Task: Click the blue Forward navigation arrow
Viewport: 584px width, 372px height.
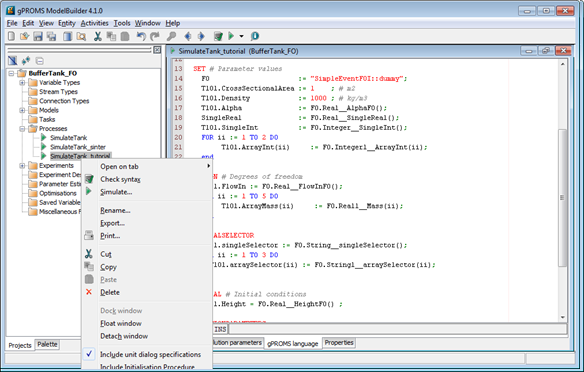Action: point(201,36)
